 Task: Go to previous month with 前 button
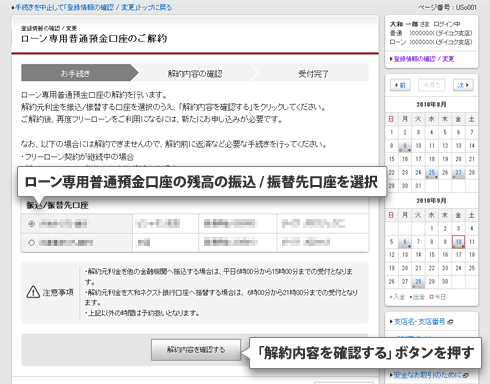pyautogui.click(x=400, y=85)
